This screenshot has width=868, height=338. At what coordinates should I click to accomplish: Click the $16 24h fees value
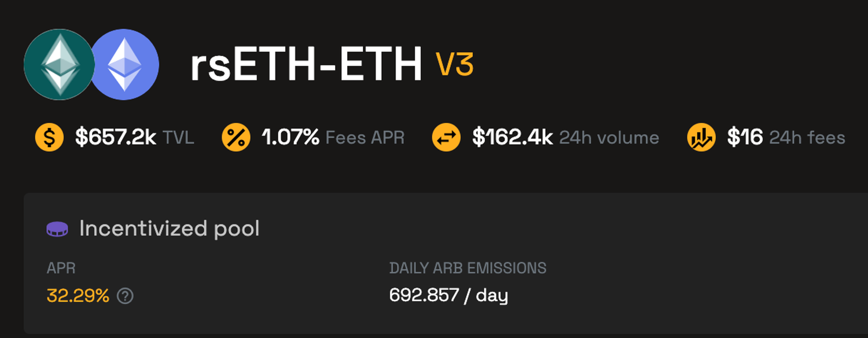(745, 138)
